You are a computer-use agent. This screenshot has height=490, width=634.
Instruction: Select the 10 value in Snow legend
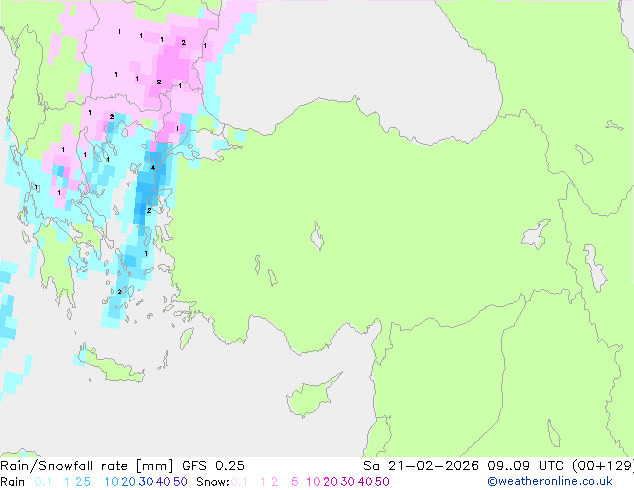coord(313,482)
